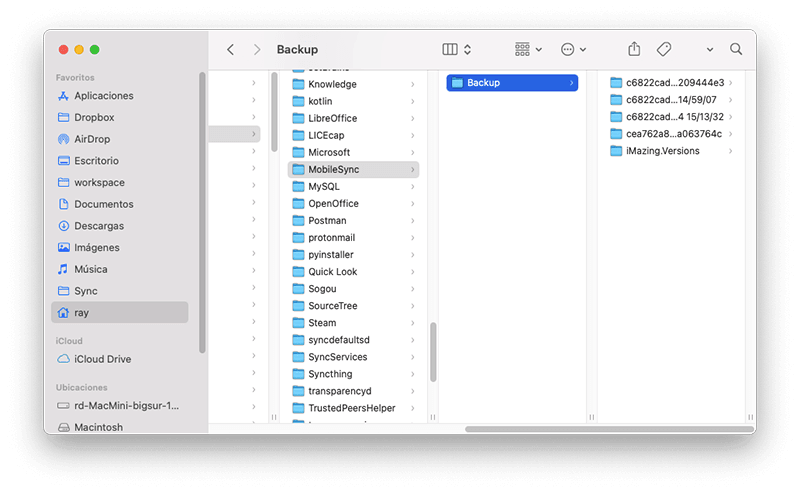800x492 pixels.
Task: Click the Share icon in toolbar
Action: (x=634, y=49)
